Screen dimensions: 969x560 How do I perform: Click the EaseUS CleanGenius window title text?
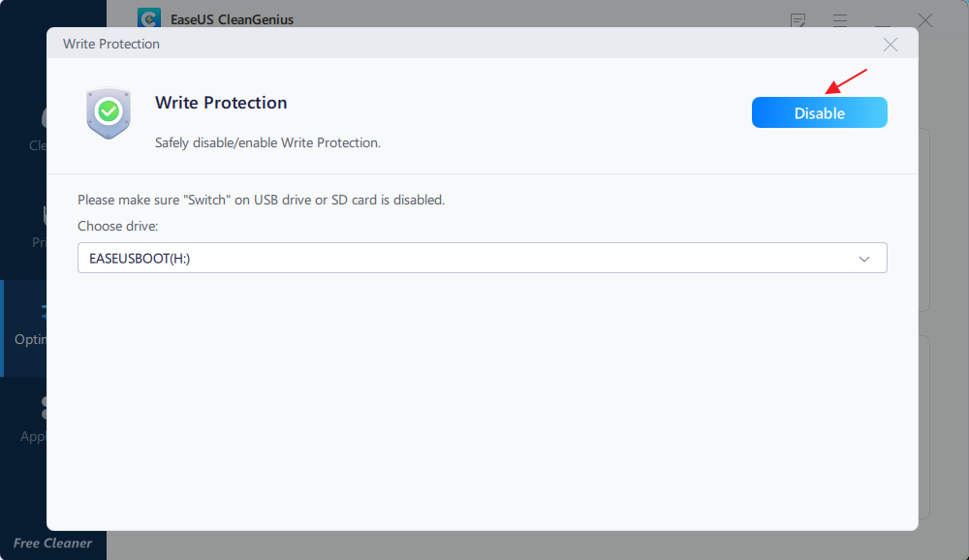click(232, 19)
